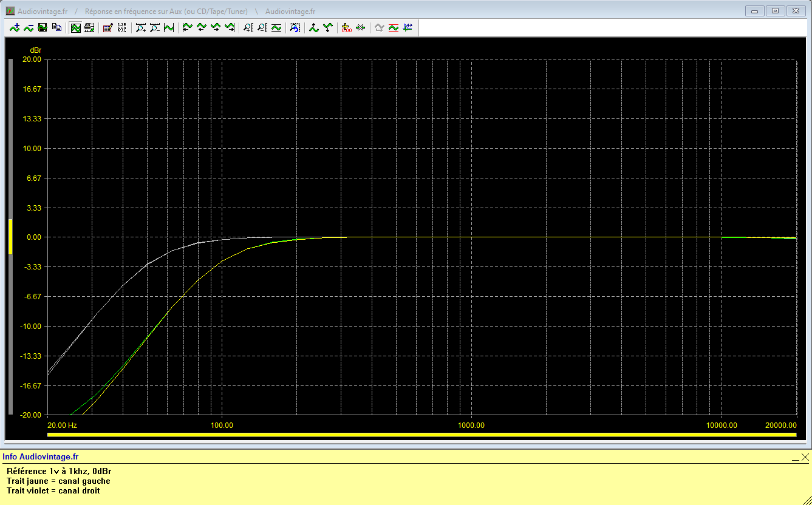812x505 pixels.
Task: Click the undo zoom icon with blue arrow
Action: [x=295, y=27]
